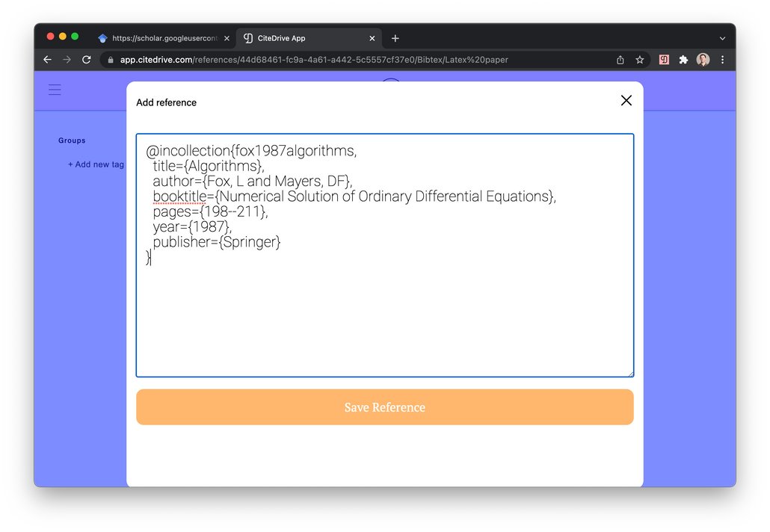Click Add new tag

tap(96, 164)
